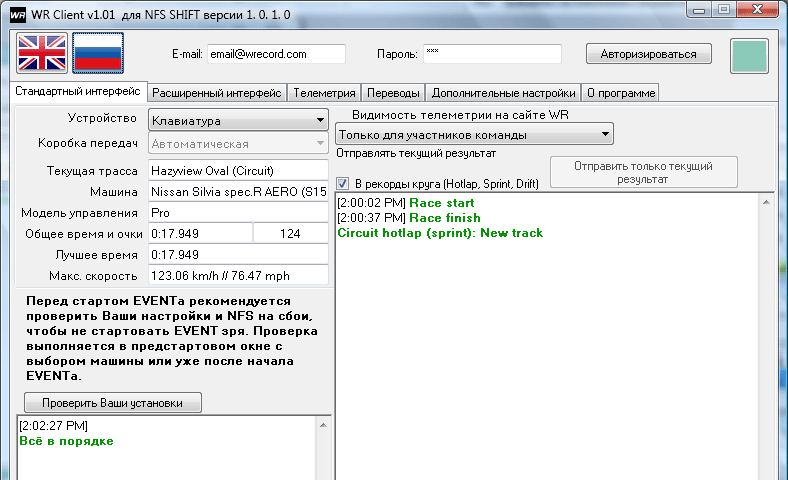Image resolution: width=788 pixels, height=480 pixels.
Task: Click Проверить Ваши установки button
Action: 111,403
